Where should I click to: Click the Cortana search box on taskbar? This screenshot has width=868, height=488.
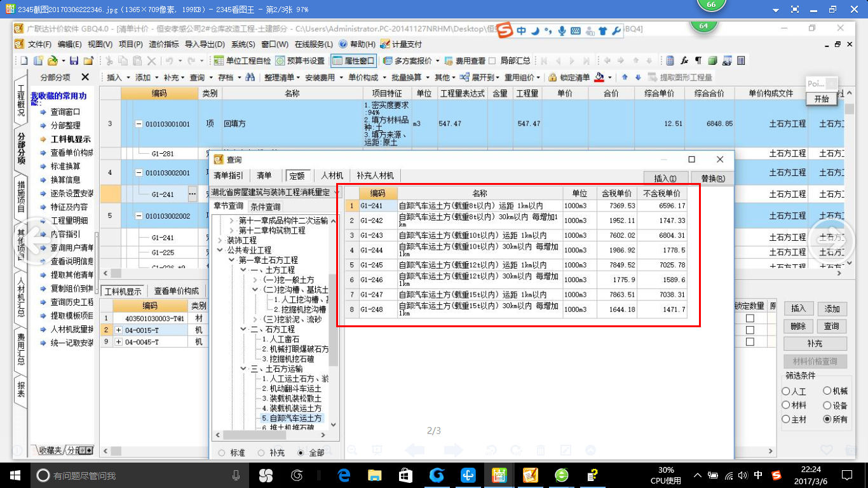point(140,475)
